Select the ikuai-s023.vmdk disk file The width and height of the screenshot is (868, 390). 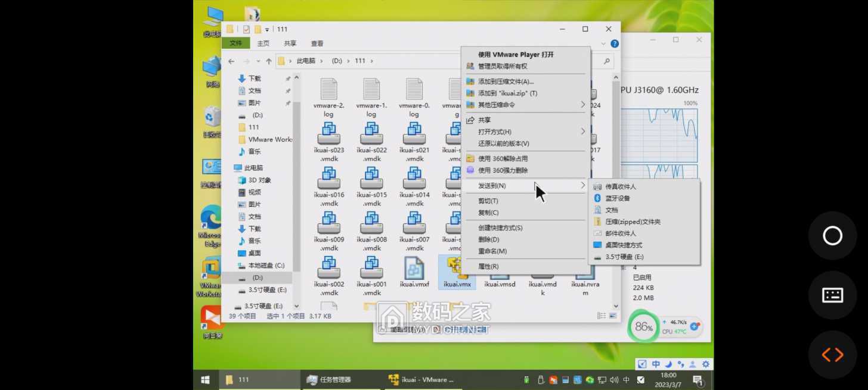pos(328,142)
